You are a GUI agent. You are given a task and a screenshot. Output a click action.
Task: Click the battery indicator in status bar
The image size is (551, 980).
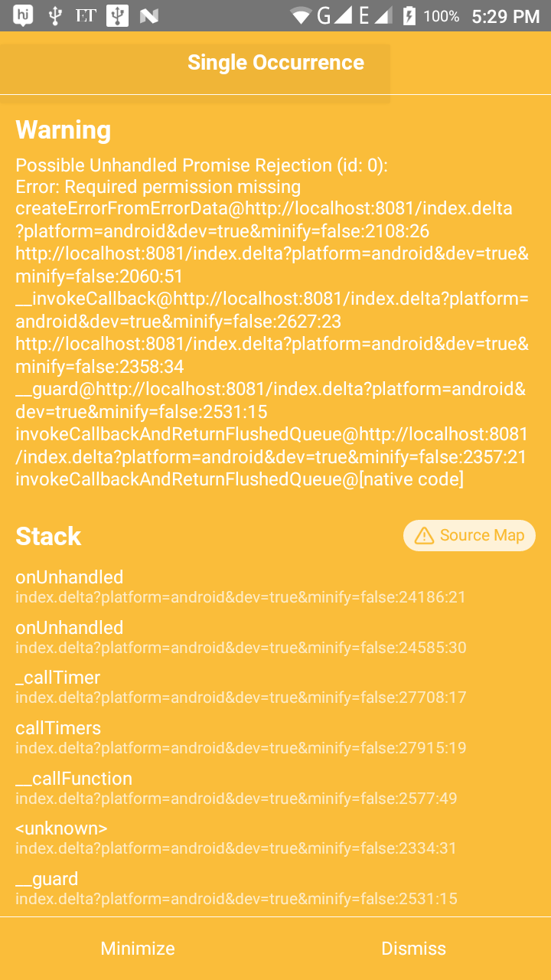408,14
